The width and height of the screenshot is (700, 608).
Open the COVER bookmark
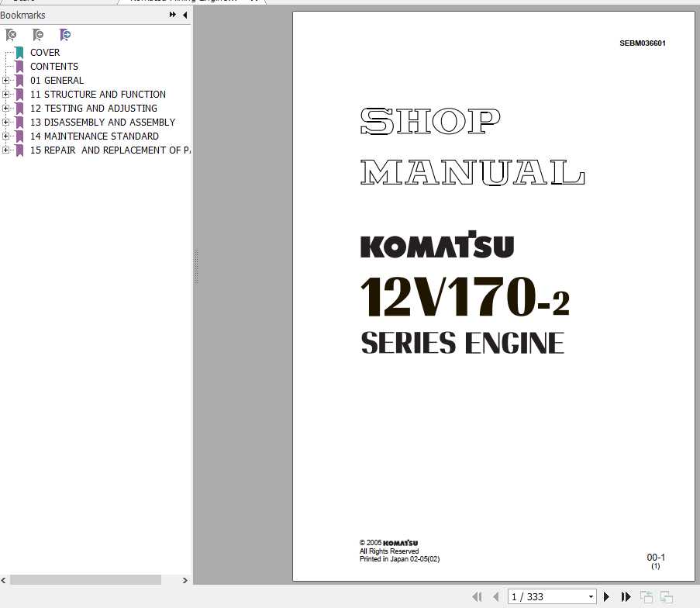pyautogui.click(x=45, y=53)
